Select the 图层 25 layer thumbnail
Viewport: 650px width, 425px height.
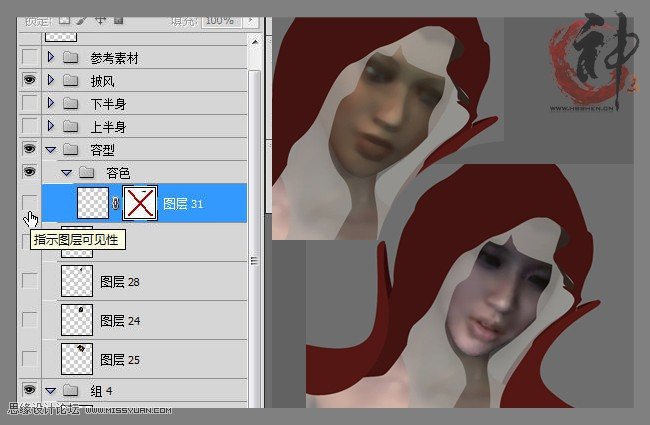(x=77, y=359)
